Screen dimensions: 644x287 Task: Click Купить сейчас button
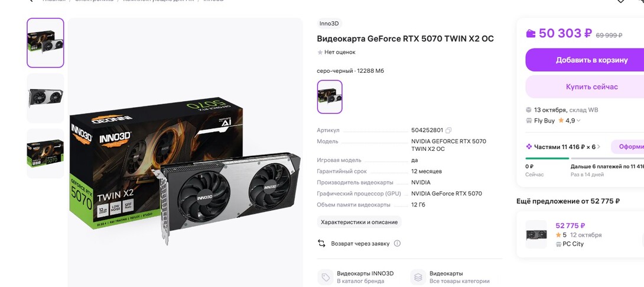pyautogui.click(x=591, y=87)
